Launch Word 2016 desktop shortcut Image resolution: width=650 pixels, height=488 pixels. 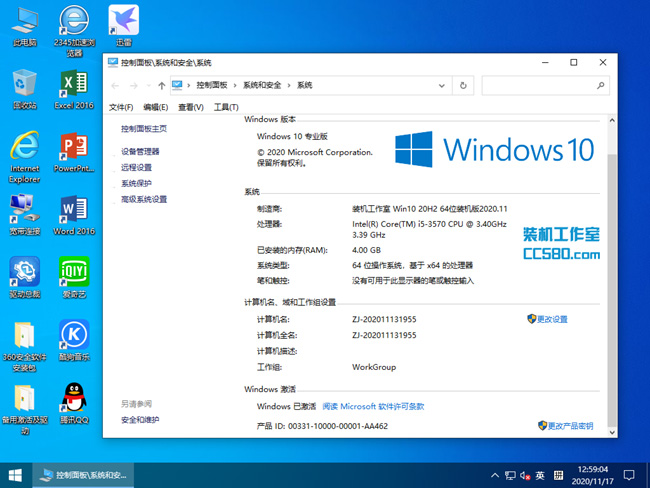(74, 215)
